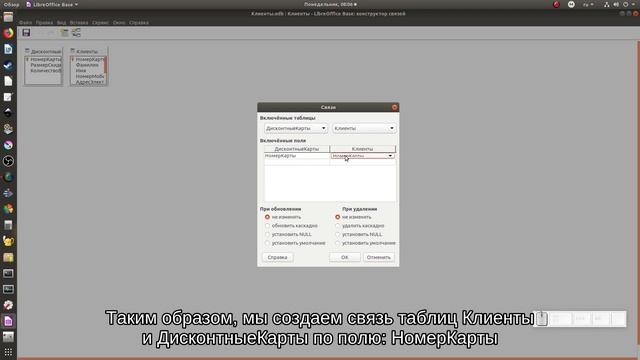This screenshot has height=360, width=640.
Task: Open the network indicator in top bar
Action: click(x=607, y=4)
